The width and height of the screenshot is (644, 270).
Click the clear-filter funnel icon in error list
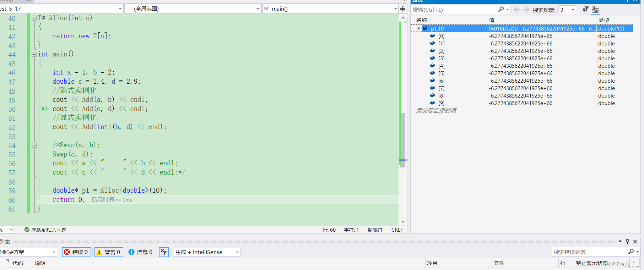pyautogui.click(x=163, y=252)
